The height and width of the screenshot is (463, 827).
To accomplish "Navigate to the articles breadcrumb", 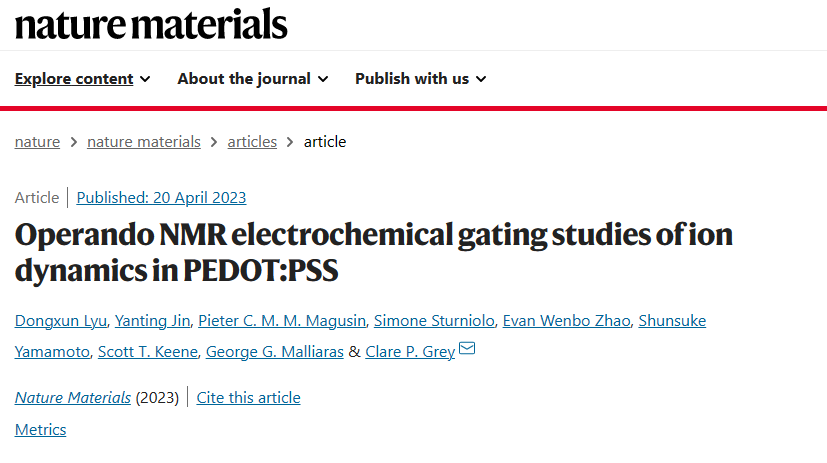I will point(252,142).
